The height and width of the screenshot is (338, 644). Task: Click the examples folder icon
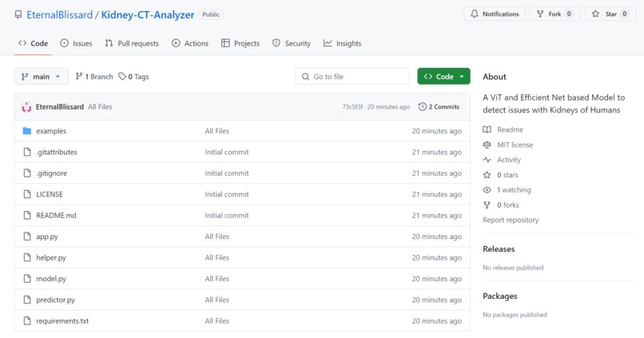(27, 131)
